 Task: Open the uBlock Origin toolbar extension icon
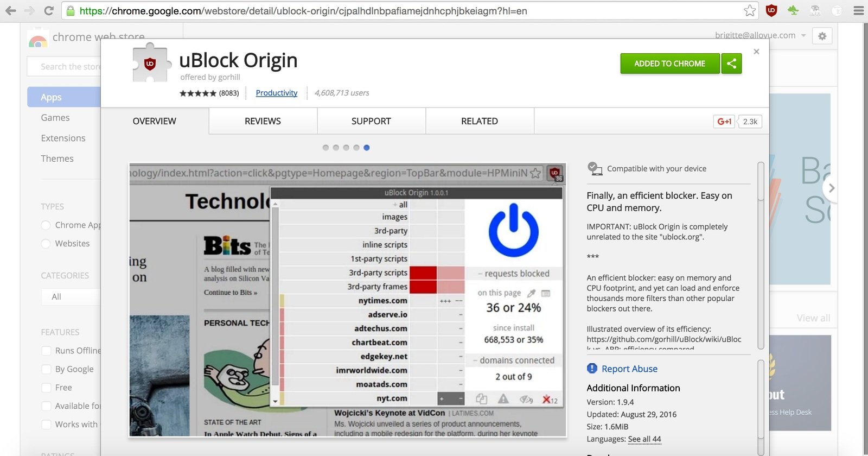click(771, 10)
